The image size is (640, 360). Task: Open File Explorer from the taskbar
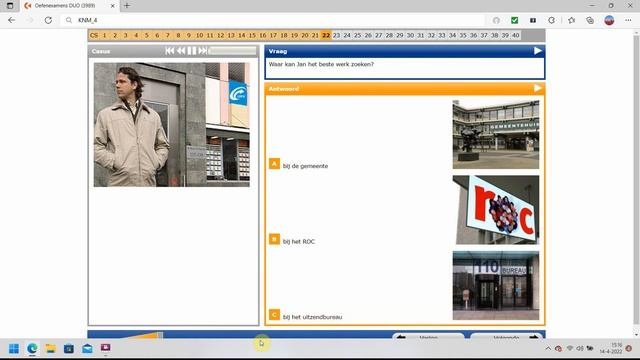50,348
